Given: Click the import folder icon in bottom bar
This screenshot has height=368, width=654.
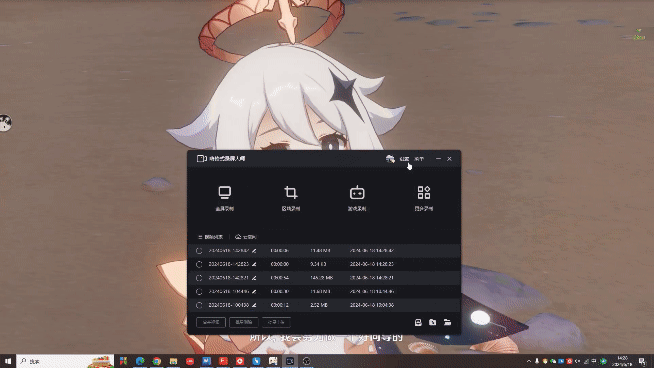Looking at the screenshot, I should click(433, 322).
